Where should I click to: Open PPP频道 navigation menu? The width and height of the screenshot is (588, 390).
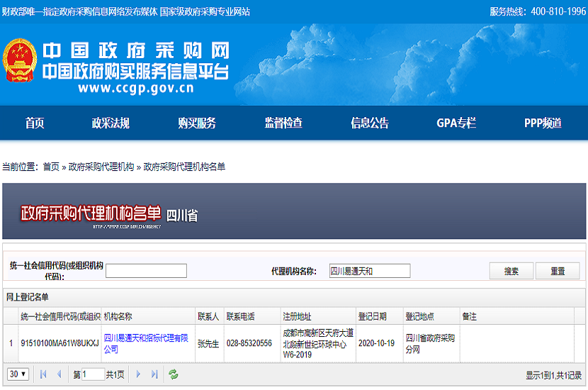click(543, 123)
